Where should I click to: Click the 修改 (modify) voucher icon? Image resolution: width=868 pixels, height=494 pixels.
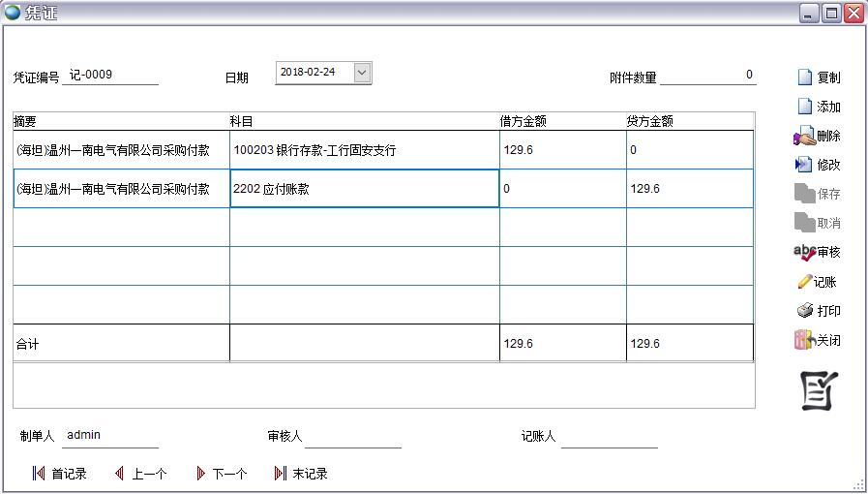(x=803, y=165)
